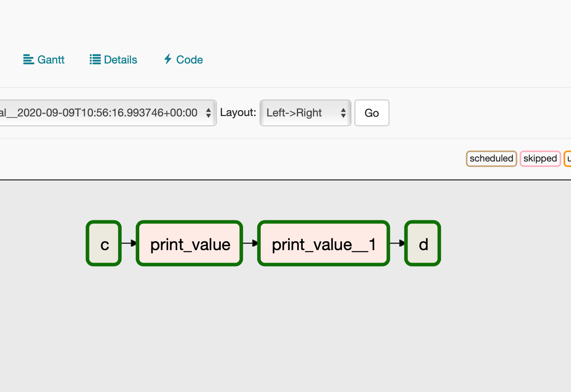Click task node c in graph
Viewport: 571px width, 392px height.
[x=104, y=243]
